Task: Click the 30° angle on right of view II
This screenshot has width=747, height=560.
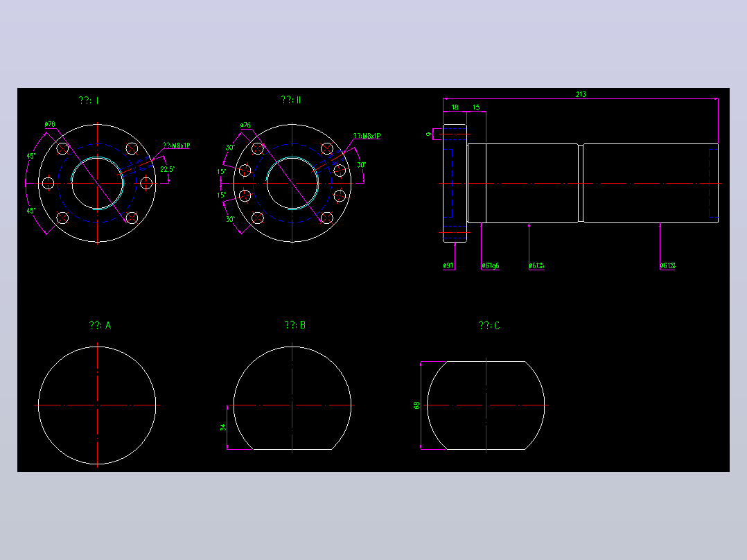Action: [x=362, y=165]
